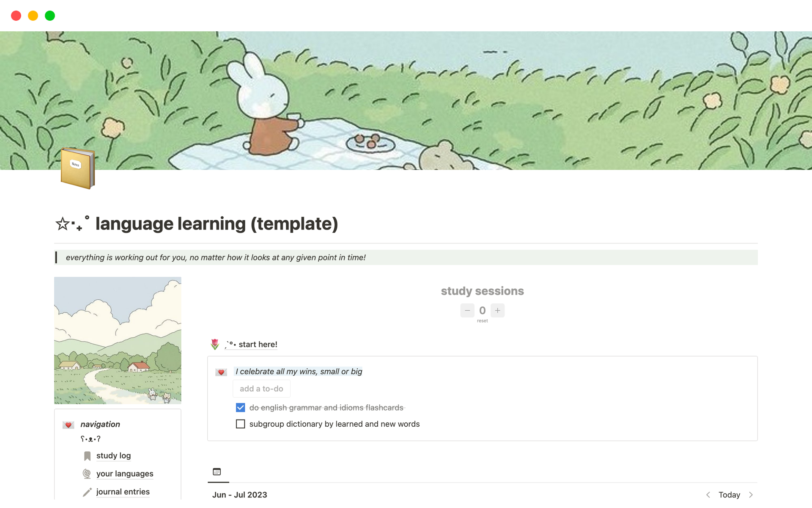This screenshot has width=812, height=508.
Task: Click the bookmark icon next to study log
Action: pyautogui.click(x=87, y=456)
